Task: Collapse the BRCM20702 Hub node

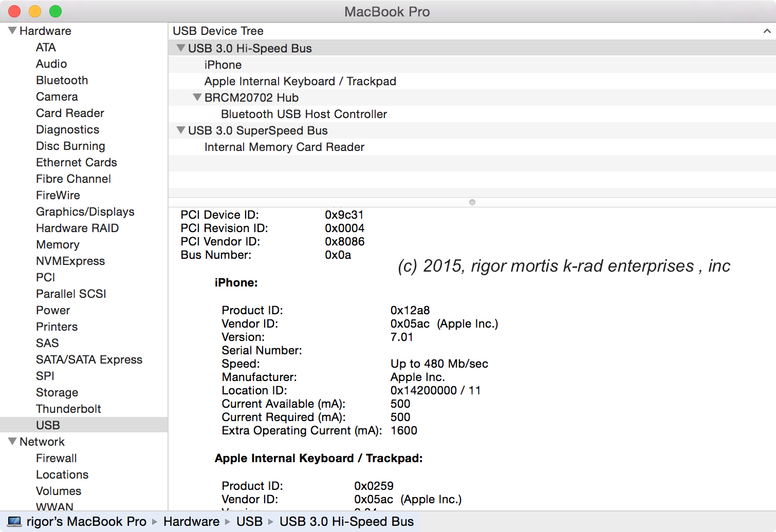Action: tap(197, 97)
